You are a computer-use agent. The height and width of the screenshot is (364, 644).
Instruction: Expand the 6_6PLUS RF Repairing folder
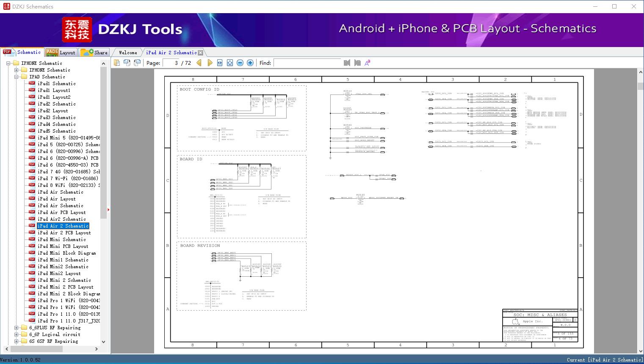16,328
